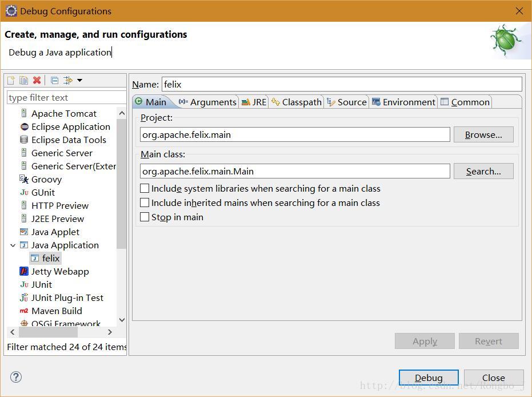Viewport: 532px width, 397px height.
Task: Click the Eclipse Data Tools database icon
Action: click(x=24, y=140)
